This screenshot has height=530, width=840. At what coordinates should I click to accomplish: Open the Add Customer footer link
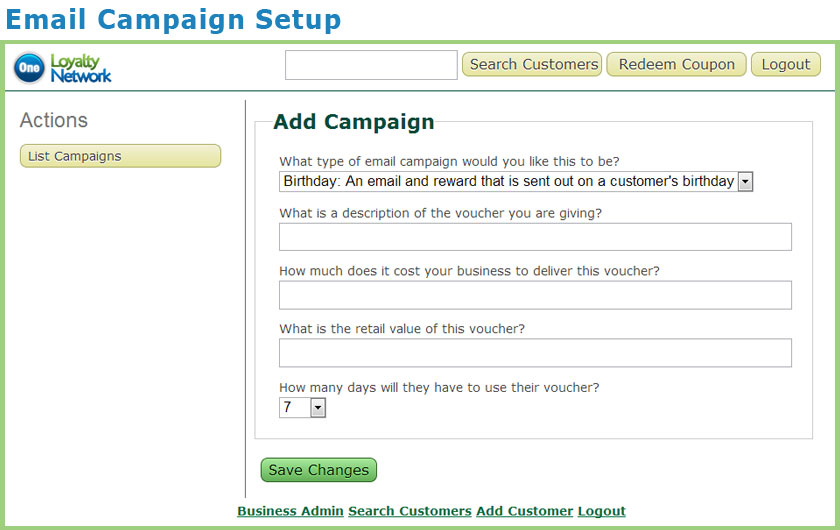524,511
